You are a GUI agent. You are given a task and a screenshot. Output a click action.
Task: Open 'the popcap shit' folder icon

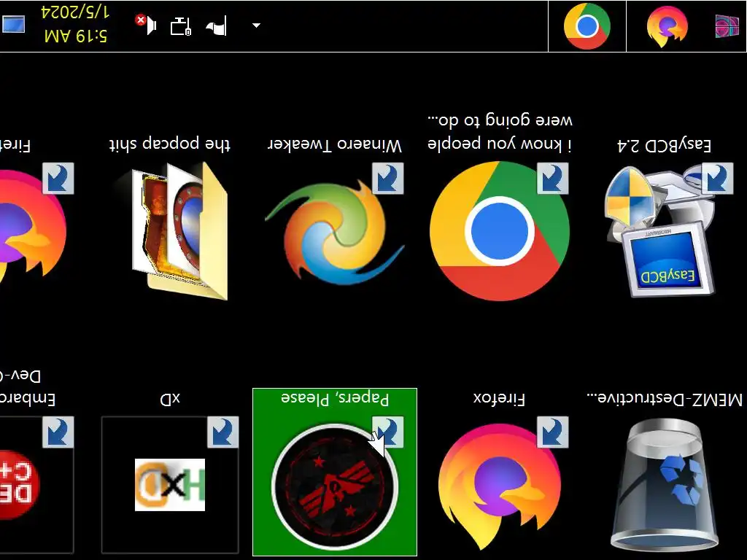click(180, 231)
